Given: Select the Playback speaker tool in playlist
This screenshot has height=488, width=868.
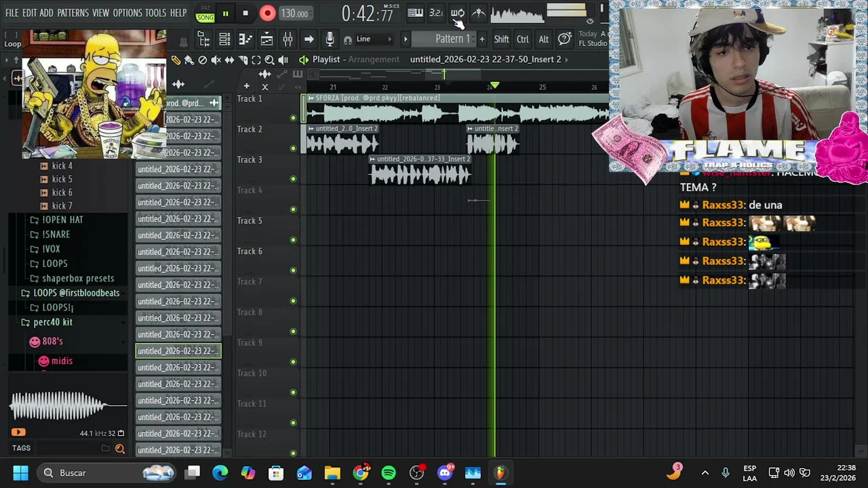Looking at the screenshot, I should tap(283, 60).
